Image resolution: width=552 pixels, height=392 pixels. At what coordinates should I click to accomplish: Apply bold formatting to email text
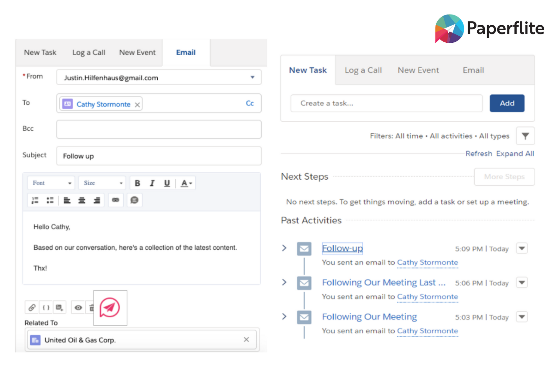[x=137, y=183]
